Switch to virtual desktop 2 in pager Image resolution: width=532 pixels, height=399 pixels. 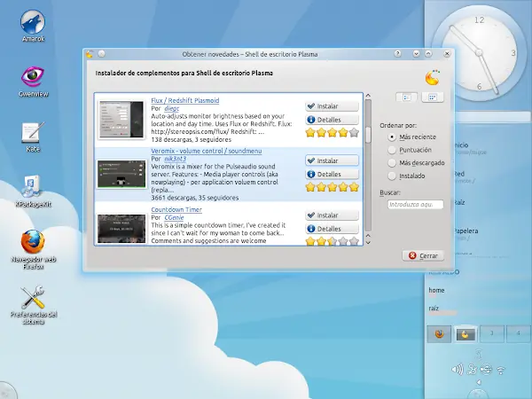click(x=465, y=333)
